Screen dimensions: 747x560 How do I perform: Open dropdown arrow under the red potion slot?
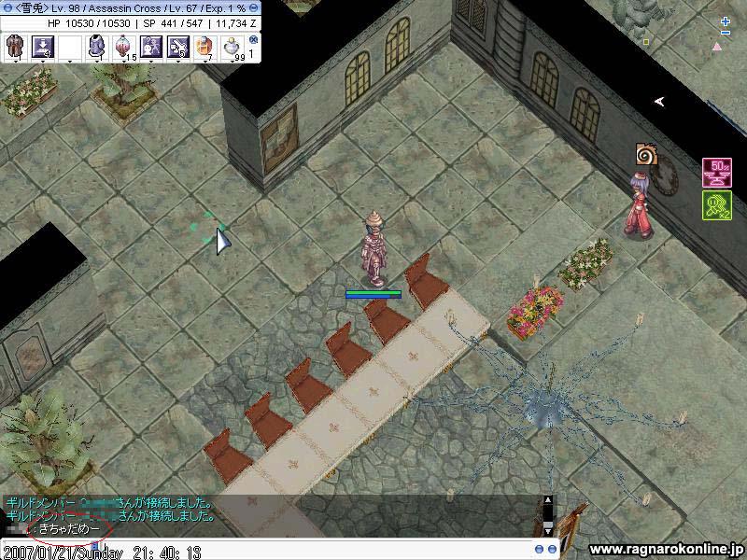tap(124, 61)
